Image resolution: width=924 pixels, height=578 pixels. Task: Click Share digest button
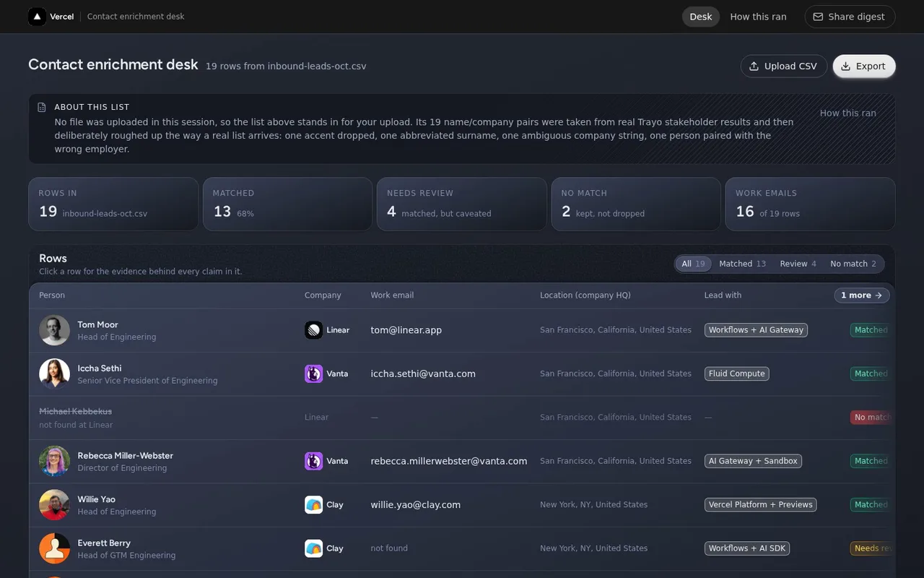click(850, 17)
